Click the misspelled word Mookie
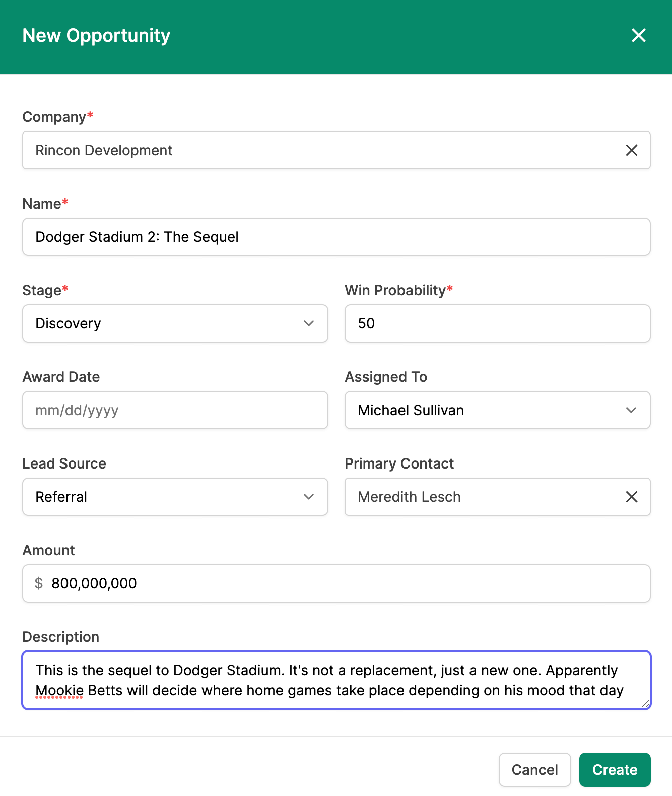 tap(59, 690)
